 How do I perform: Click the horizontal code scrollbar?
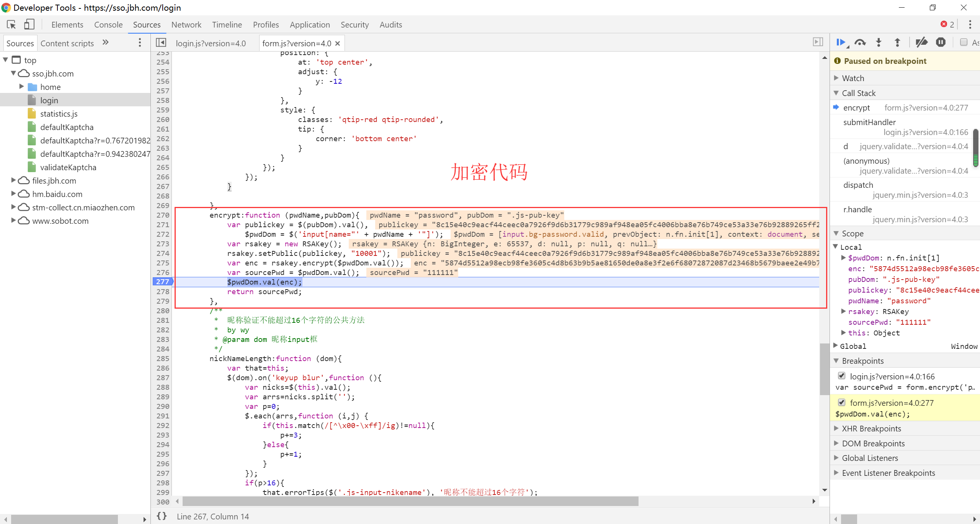(410, 501)
